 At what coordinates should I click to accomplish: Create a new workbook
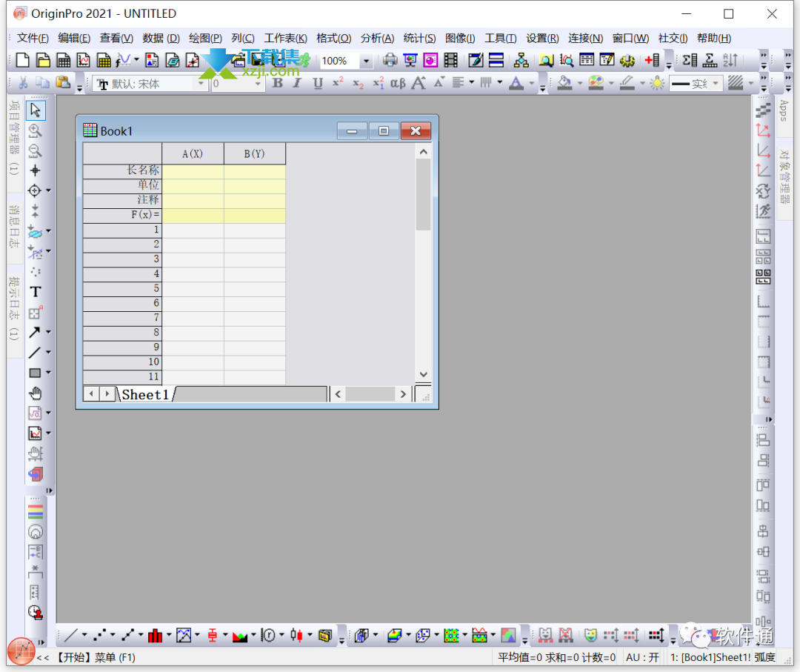(x=63, y=60)
